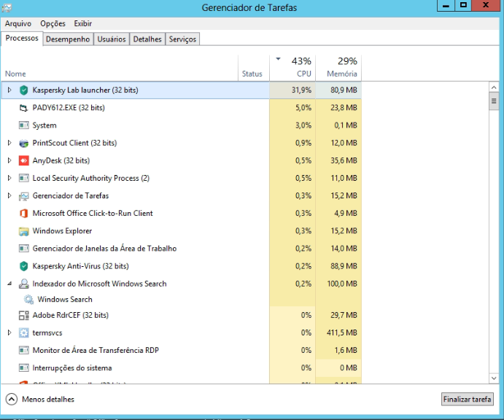The image size is (504, 420).
Task: Select the System process name
Action: pyautogui.click(x=44, y=125)
